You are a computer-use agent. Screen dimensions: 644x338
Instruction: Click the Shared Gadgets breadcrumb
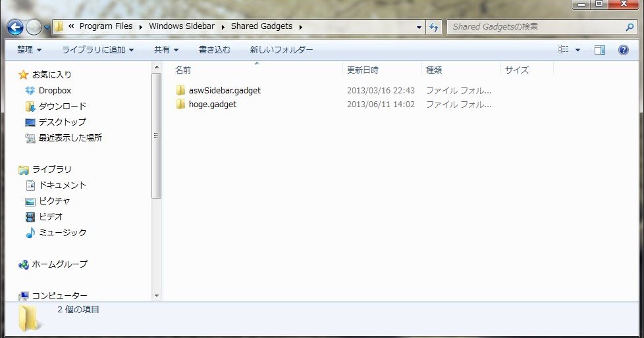pyautogui.click(x=261, y=26)
